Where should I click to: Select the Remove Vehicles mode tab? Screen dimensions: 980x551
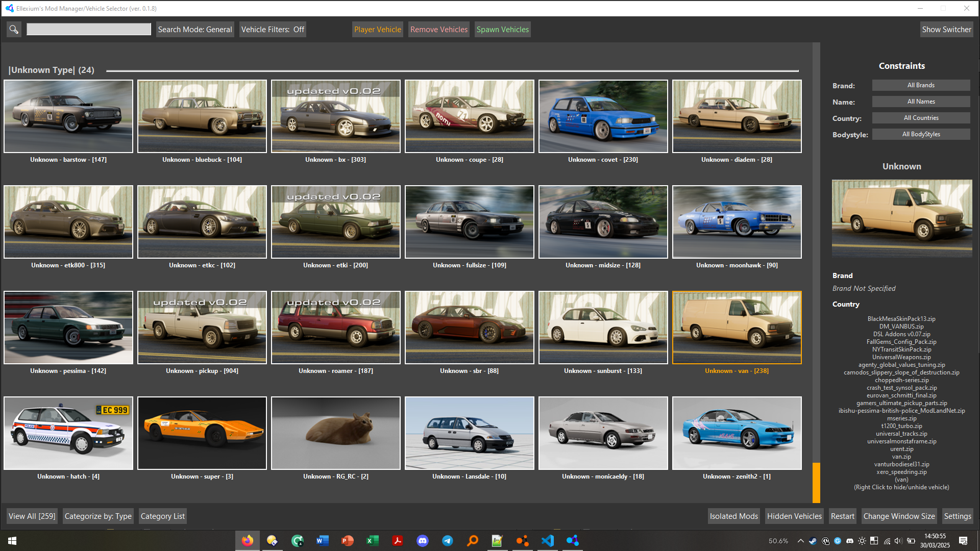438,30
